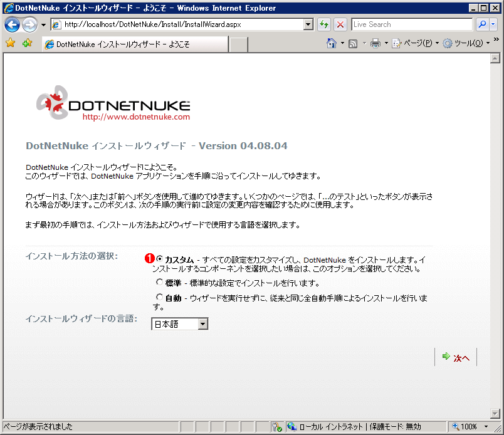The image size is (504, 435).
Task: Maximize the Internet Explorer window
Action: pyautogui.click(x=484, y=8)
